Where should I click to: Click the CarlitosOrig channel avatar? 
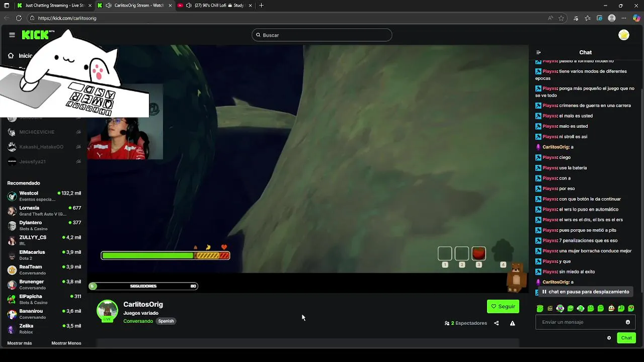(x=107, y=310)
